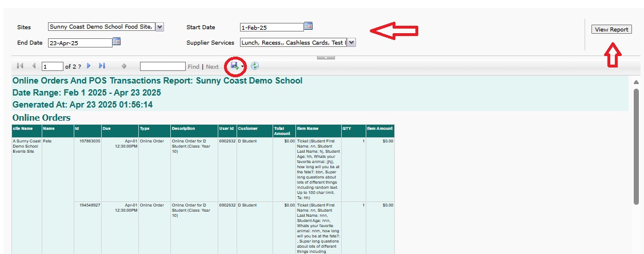Jump to last report page
644x254 pixels.
[102, 66]
